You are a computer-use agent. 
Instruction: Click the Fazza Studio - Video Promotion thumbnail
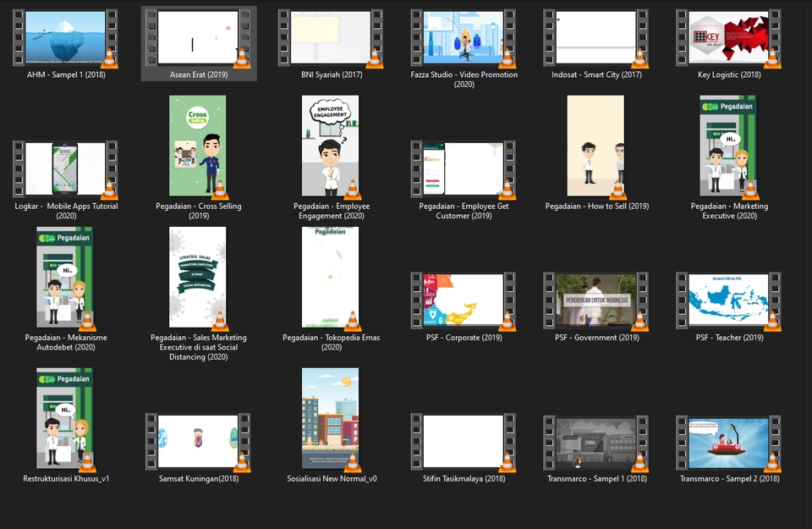(x=464, y=38)
